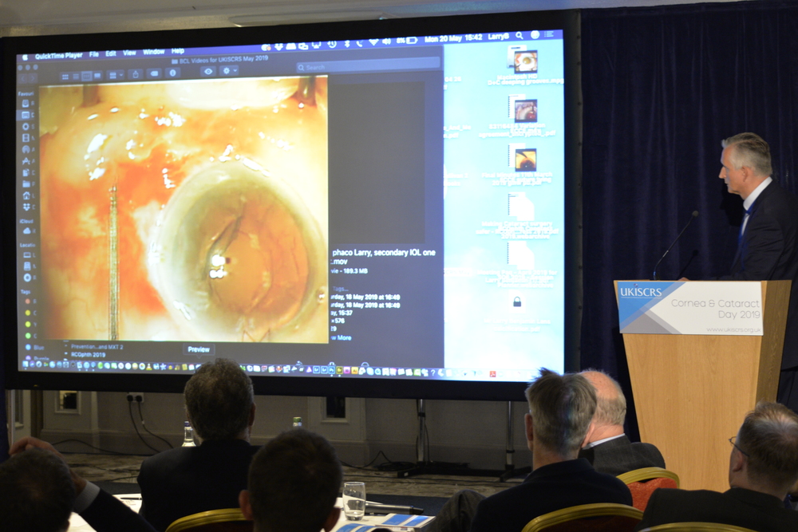Select the iCloud Drive sidebar item
The height and width of the screenshot is (532, 798).
(27, 231)
